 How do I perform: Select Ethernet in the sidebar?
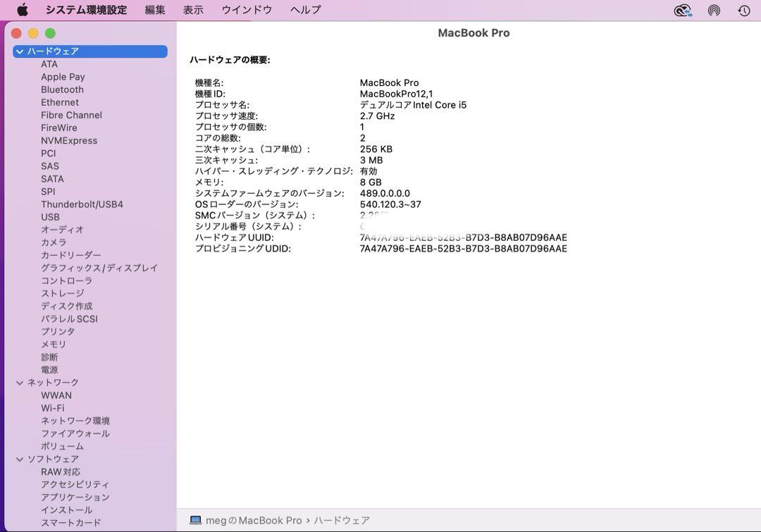[x=60, y=102]
